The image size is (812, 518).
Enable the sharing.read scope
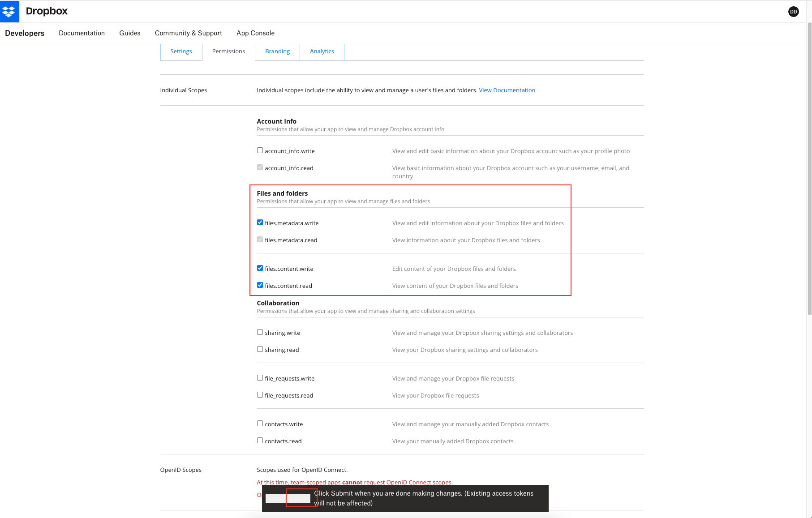[260, 349]
